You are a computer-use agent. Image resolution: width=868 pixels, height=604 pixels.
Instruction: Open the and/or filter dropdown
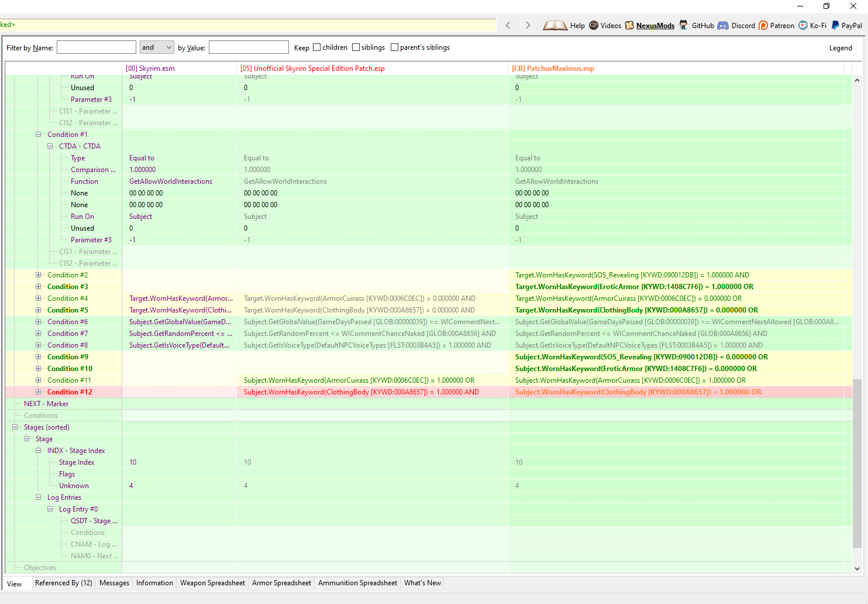tap(157, 47)
